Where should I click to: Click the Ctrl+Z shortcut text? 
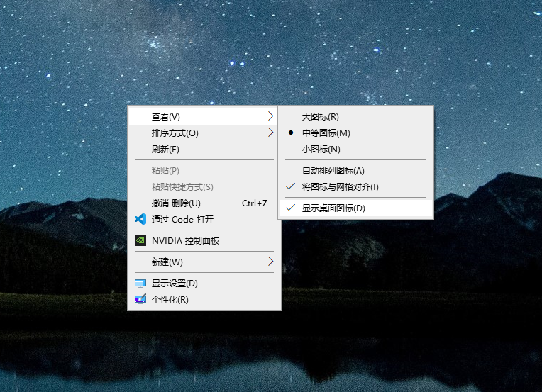coord(255,203)
